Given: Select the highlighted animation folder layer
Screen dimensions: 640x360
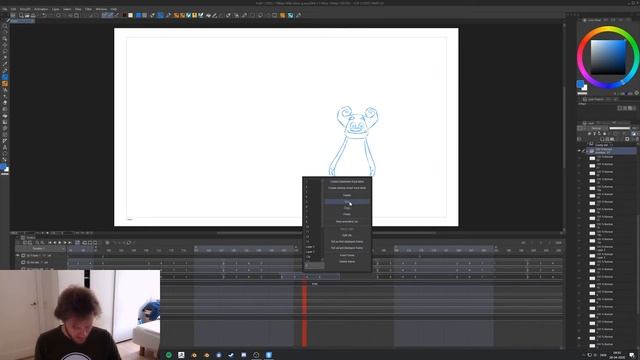Looking at the screenshot, I should (611, 151).
